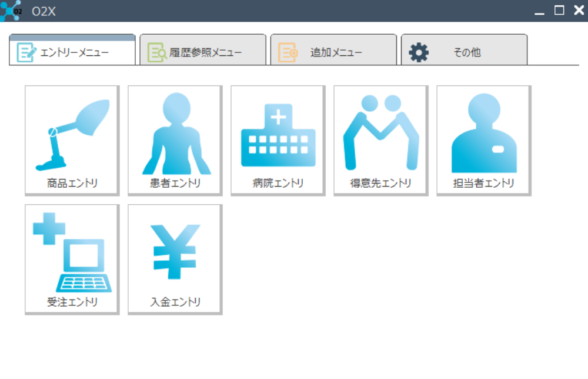Screen dimensions: 588x379
Task: Open the 入金エントリ payment entry screen
Action: pos(173,259)
